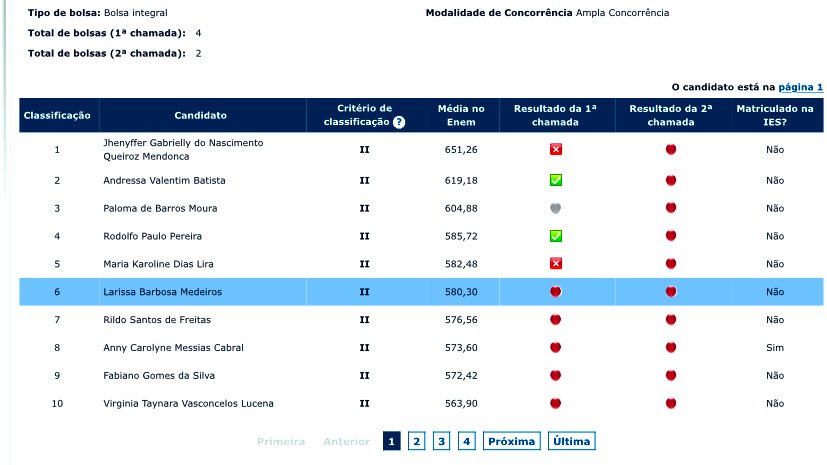Click the Total de bolsas (1ª chamada) label

pyautogui.click(x=107, y=33)
